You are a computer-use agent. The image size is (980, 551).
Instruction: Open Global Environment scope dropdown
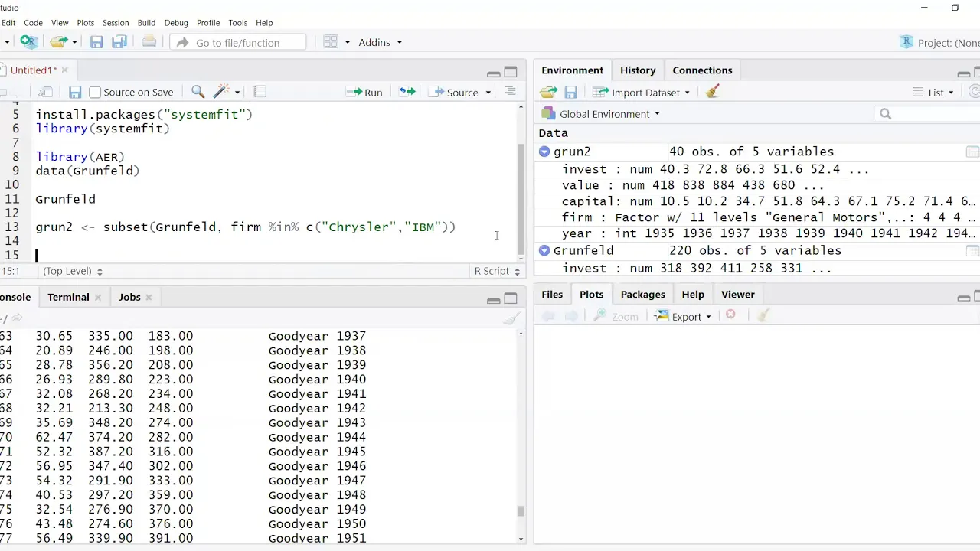(601, 114)
